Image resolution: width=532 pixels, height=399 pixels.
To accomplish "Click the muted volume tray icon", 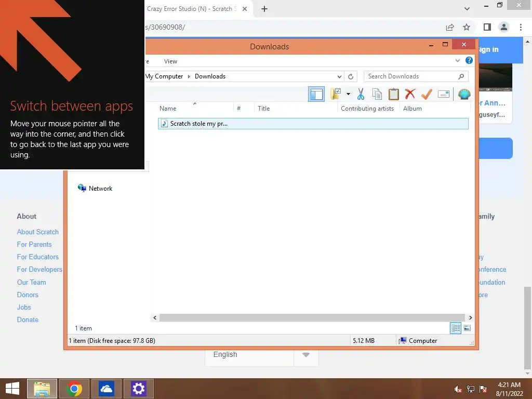I will [458, 389].
